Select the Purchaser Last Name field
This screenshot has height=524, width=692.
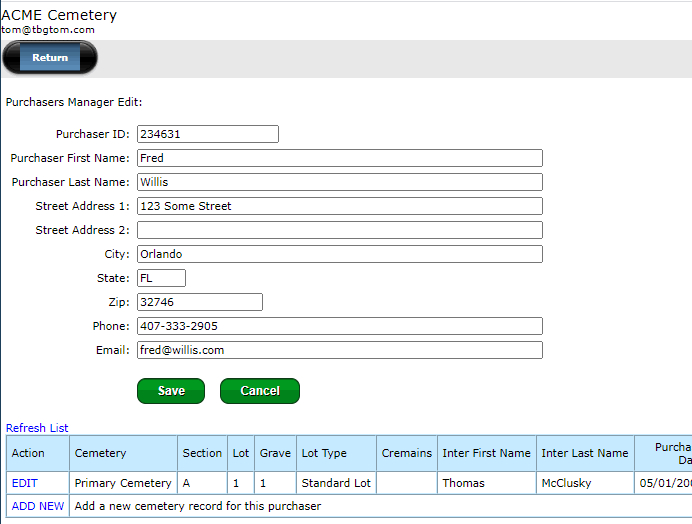(x=339, y=182)
